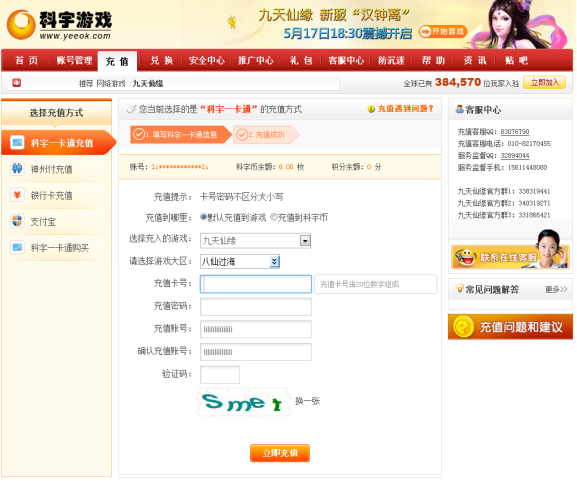Click the 科宇一卡通购买 card icon

(17, 247)
